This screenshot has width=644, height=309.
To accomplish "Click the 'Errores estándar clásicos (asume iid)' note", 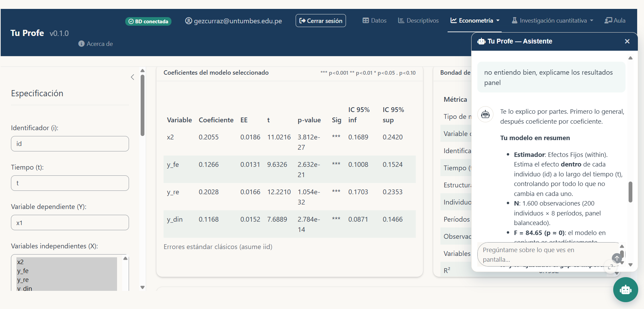I will 218,247.
